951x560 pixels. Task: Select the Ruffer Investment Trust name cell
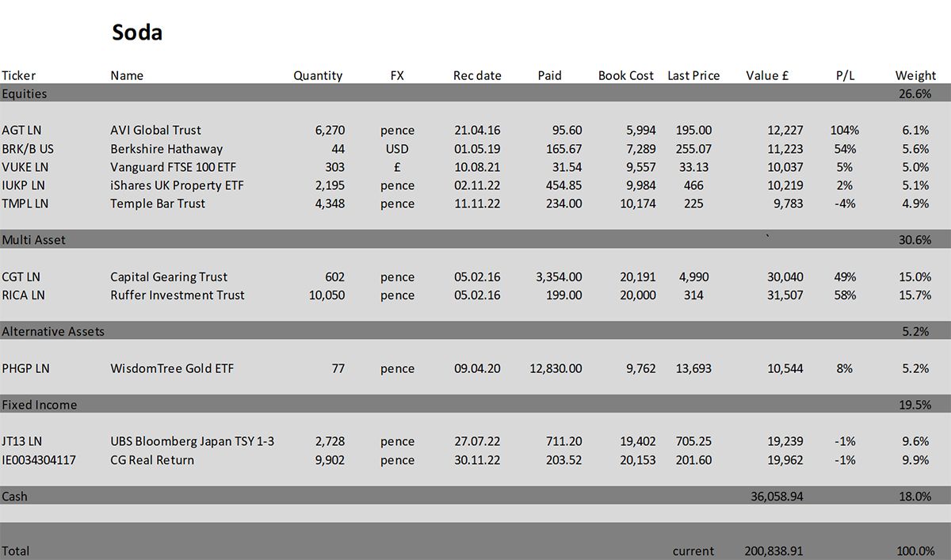[x=178, y=295]
